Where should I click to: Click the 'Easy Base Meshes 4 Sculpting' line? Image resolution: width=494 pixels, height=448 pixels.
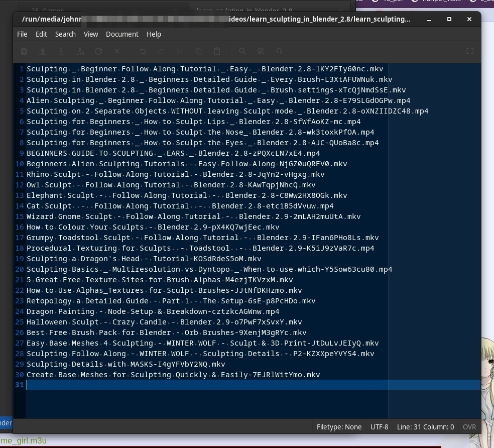click(x=203, y=344)
